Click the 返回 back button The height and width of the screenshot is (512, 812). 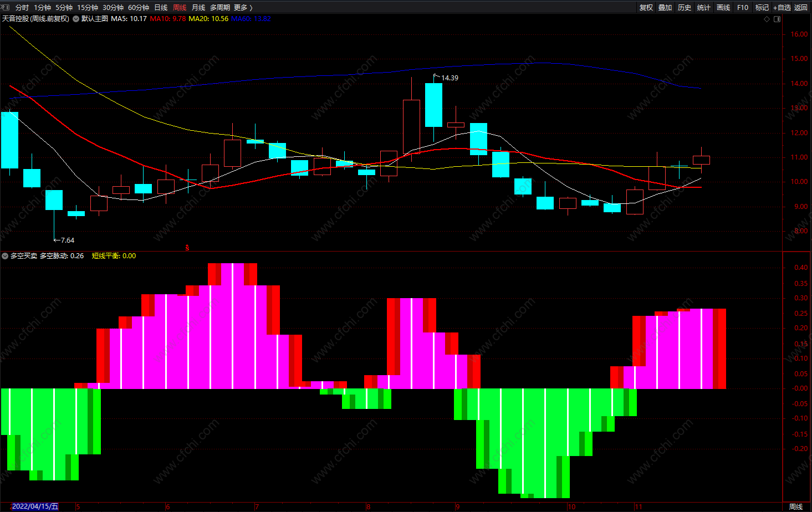(x=801, y=7)
